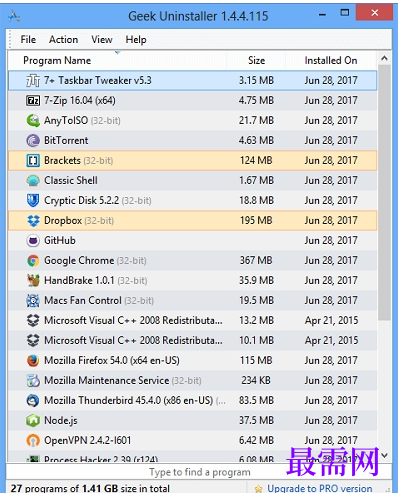Select the 7+ Taskbar Tweaker icon
Viewport: 398px width, 493px height.
tap(33, 81)
